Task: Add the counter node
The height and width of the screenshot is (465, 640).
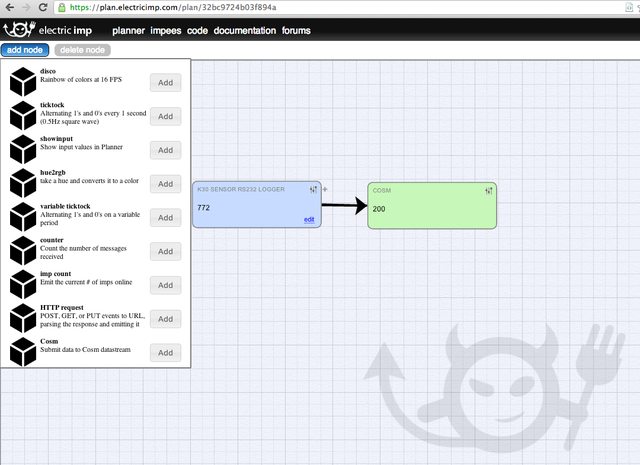Action: (165, 251)
